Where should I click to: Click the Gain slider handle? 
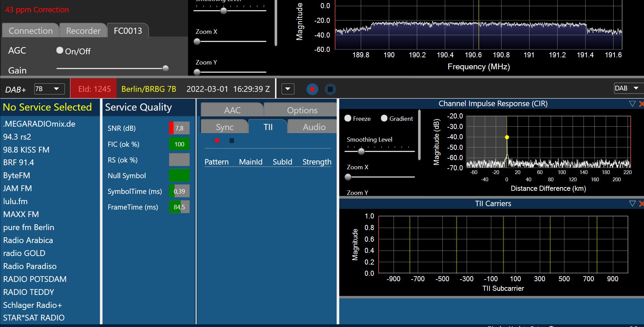point(165,68)
